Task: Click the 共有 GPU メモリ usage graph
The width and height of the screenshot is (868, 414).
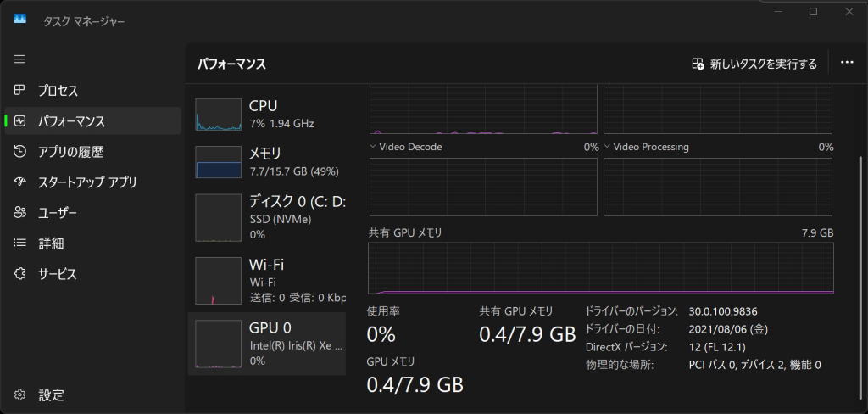Action: pyautogui.click(x=600, y=267)
